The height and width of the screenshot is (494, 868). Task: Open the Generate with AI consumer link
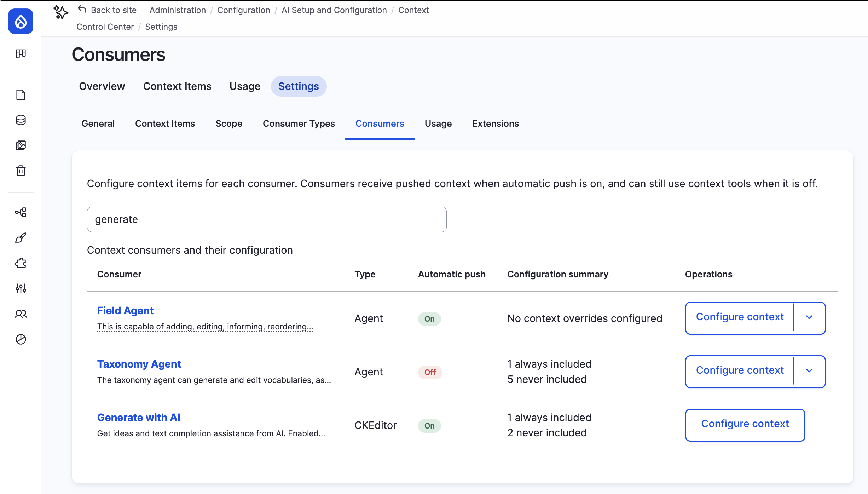(x=139, y=418)
